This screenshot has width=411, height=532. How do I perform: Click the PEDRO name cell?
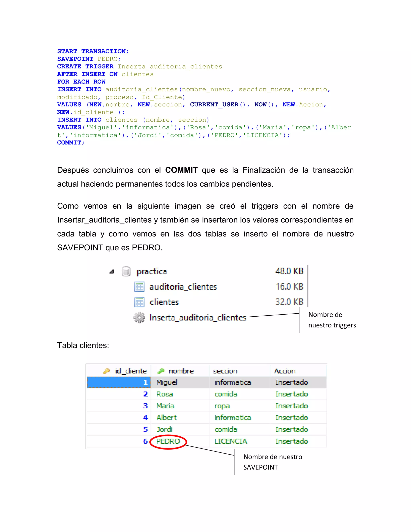(x=180, y=441)
